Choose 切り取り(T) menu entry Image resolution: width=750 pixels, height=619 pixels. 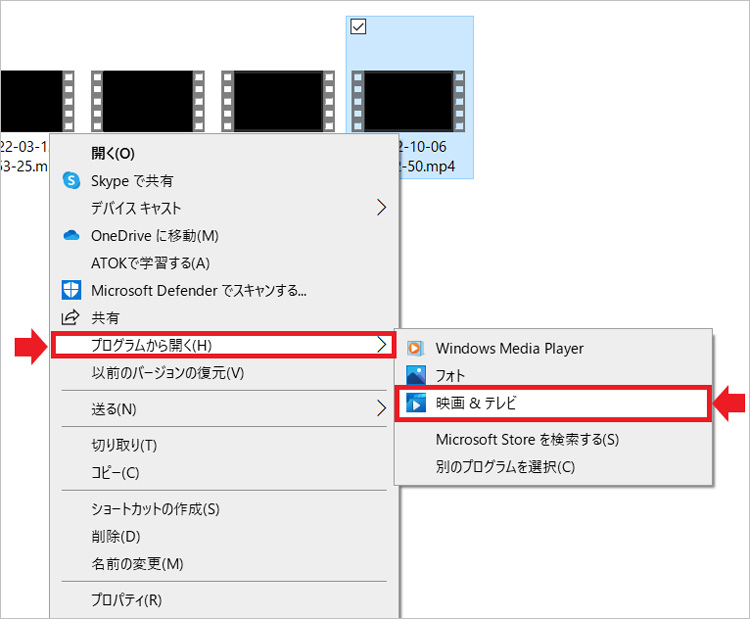tap(225, 445)
